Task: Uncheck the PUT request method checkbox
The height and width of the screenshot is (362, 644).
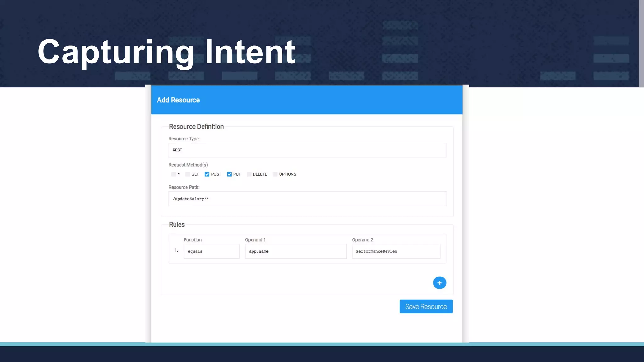Action: coord(229,174)
